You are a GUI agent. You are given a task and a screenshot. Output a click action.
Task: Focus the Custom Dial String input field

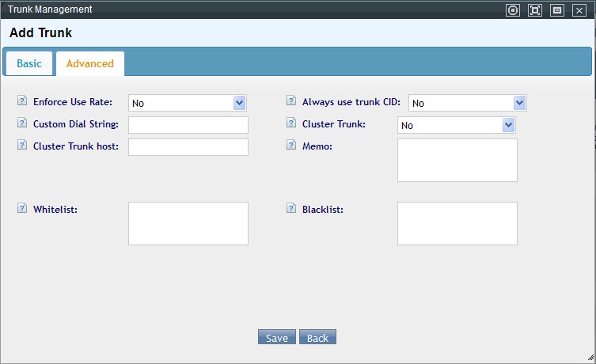188,125
